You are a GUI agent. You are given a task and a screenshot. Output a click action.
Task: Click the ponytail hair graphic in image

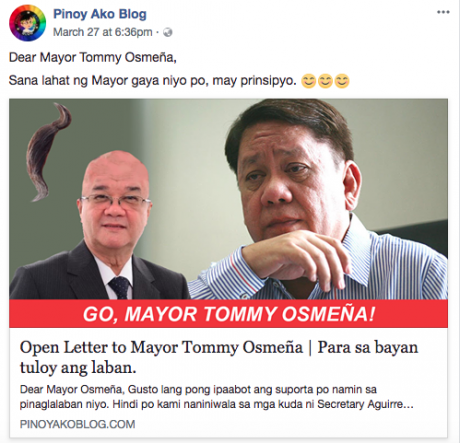pos(48,152)
